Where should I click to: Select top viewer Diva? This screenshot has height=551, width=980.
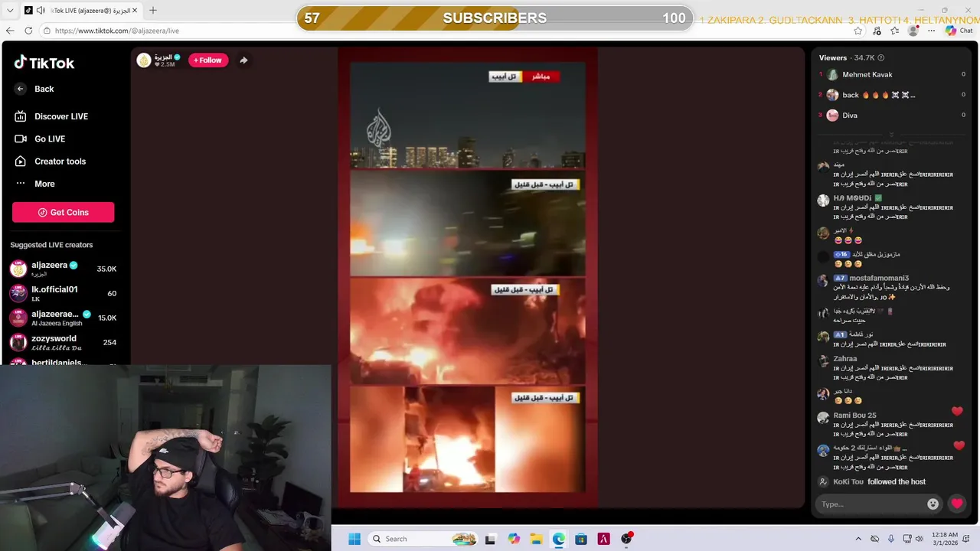[850, 116]
